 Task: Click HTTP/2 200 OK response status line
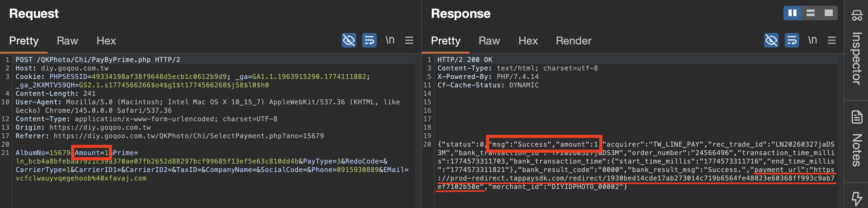[x=465, y=60]
